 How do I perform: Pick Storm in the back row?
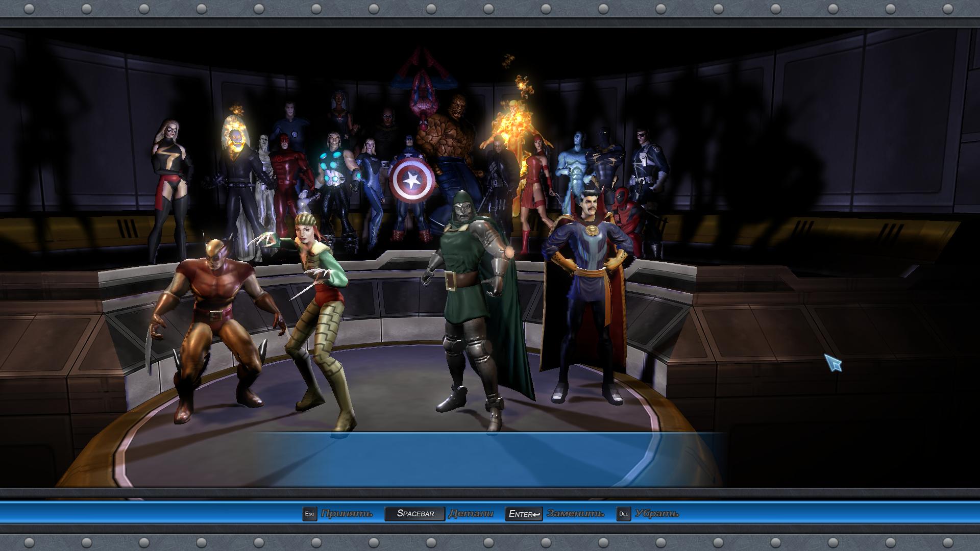[339, 112]
